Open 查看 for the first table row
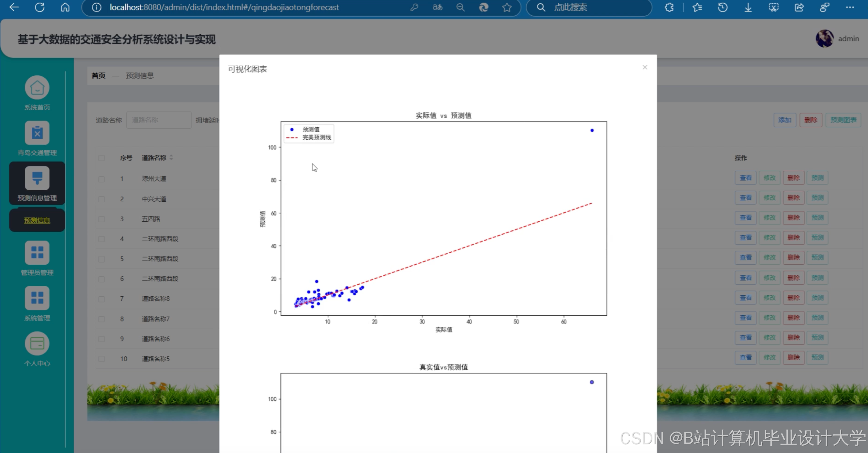This screenshot has height=453, width=868. (x=745, y=178)
